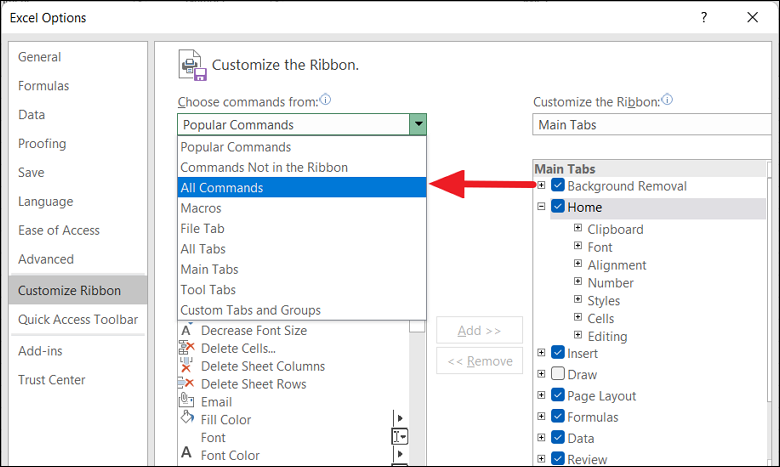Screen dimensions: 780x467
Task: Click the Add >> button
Action: pos(480,330)
